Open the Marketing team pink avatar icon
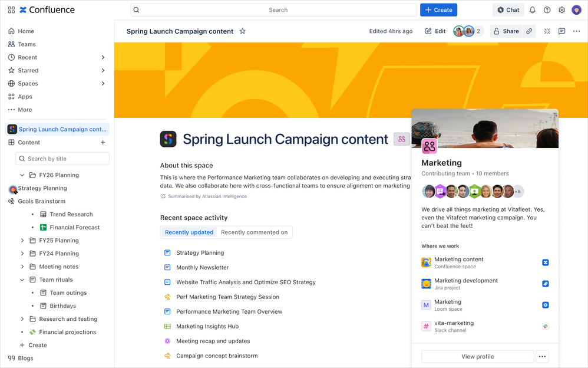The height and width of the screenshot is (368, 588). click(x=430, y=146)
